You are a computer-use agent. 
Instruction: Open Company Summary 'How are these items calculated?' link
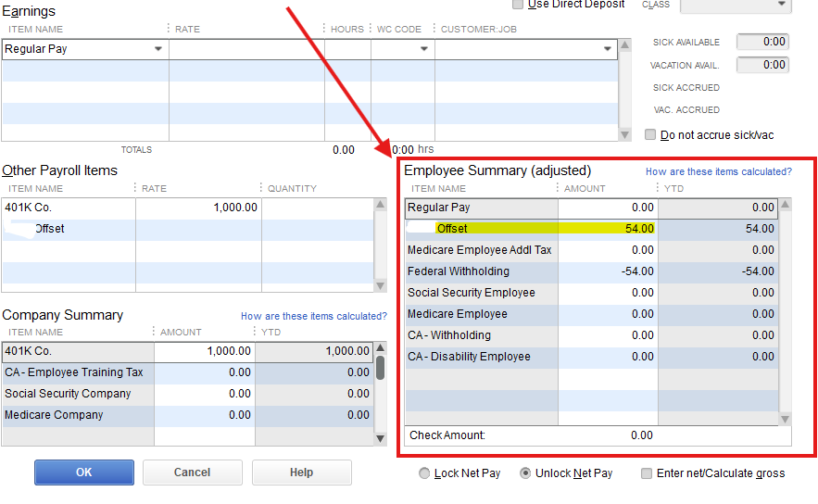313,316
